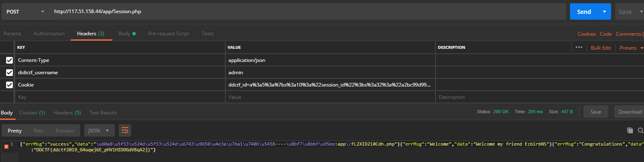644x162 pixels.
Task: Open the Authorization tab
Action: [49, 34]
